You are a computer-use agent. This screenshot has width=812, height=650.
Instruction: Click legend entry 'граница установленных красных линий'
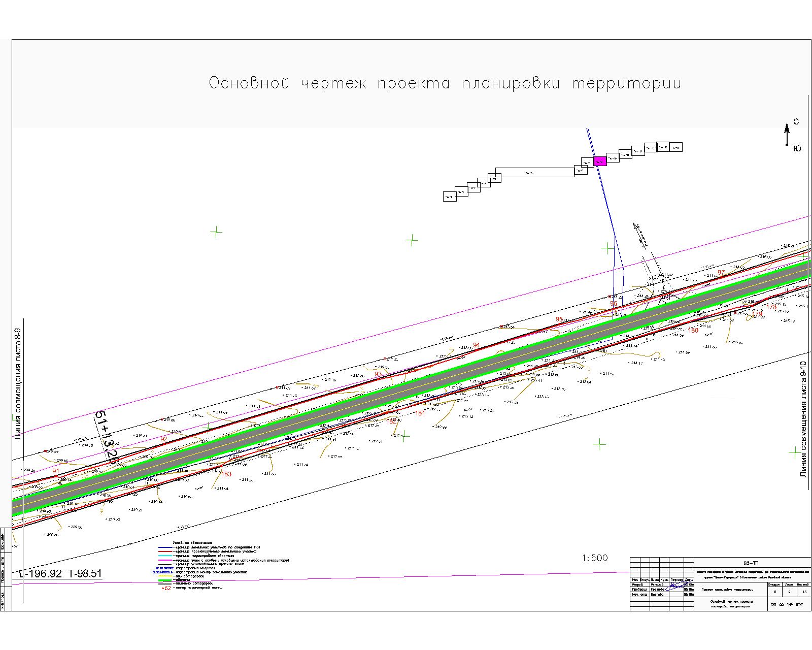point(210,564)
